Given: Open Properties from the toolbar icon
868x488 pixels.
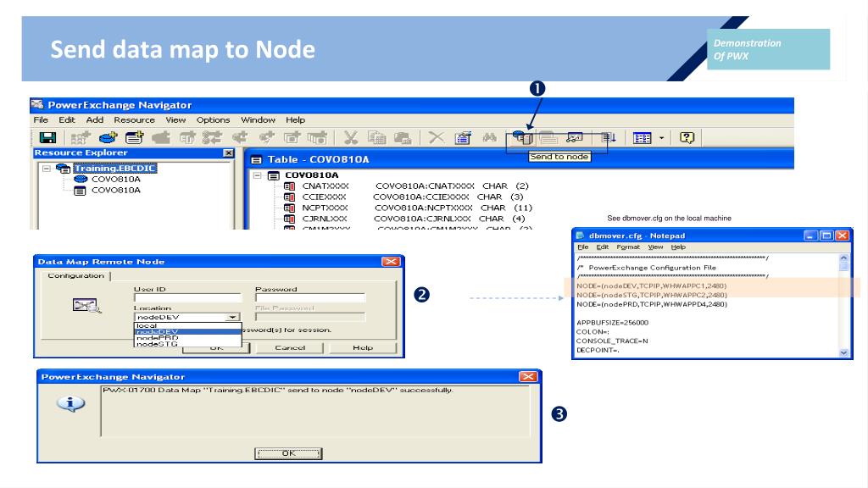Looking at the screenshot, I should point(463,137).
